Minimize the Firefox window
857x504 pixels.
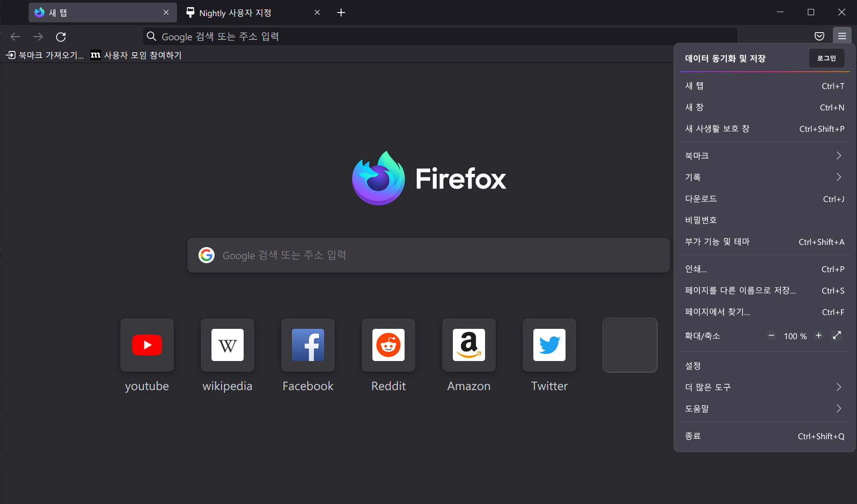tap(781, 12)
